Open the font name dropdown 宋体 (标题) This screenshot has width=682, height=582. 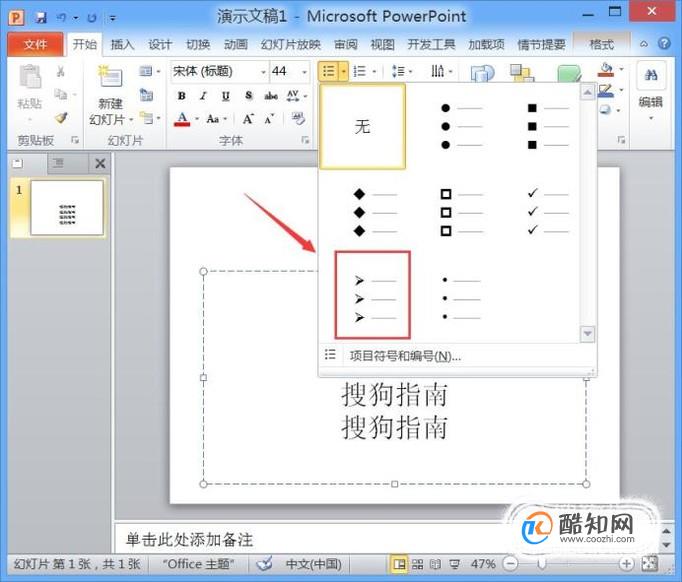coord(264,71)
